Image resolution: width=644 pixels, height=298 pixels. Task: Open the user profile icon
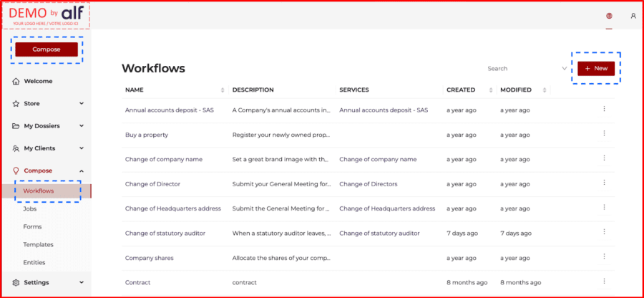633,16
